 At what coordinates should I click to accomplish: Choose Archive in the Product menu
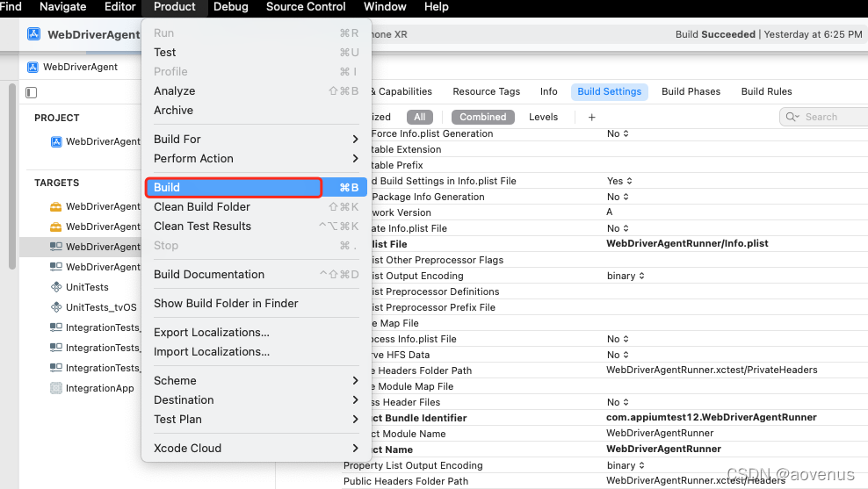click(255, 110)
